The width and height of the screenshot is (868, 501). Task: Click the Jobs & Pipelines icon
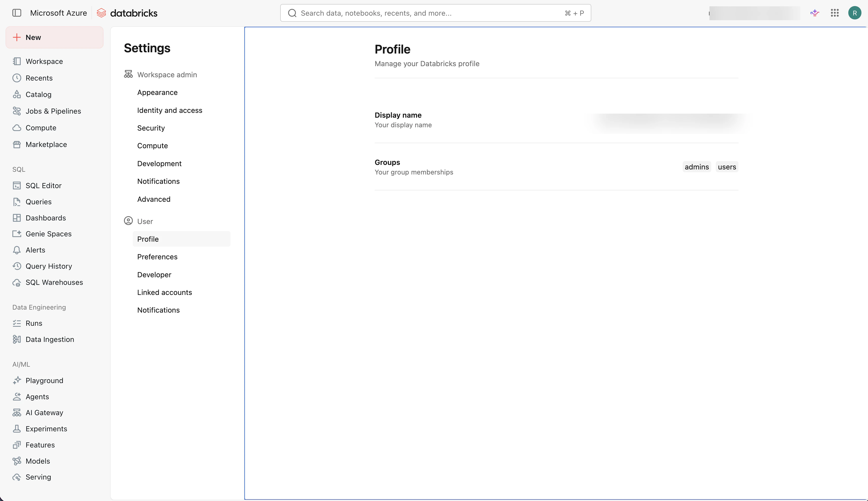[16, 111]
